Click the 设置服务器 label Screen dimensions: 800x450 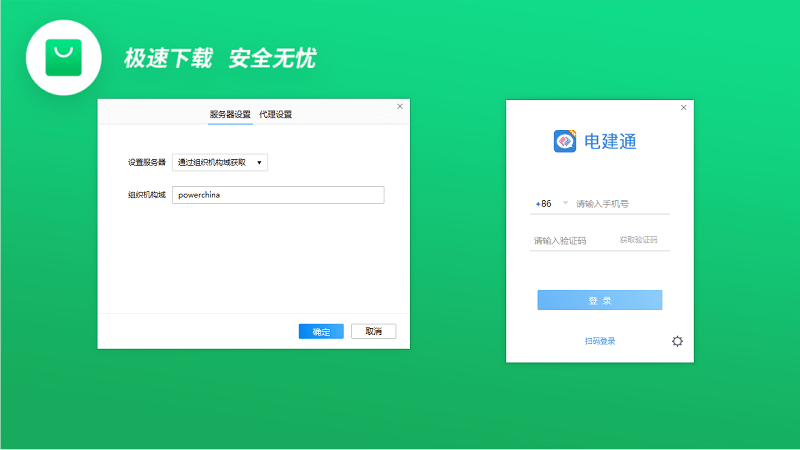point(147,162)
